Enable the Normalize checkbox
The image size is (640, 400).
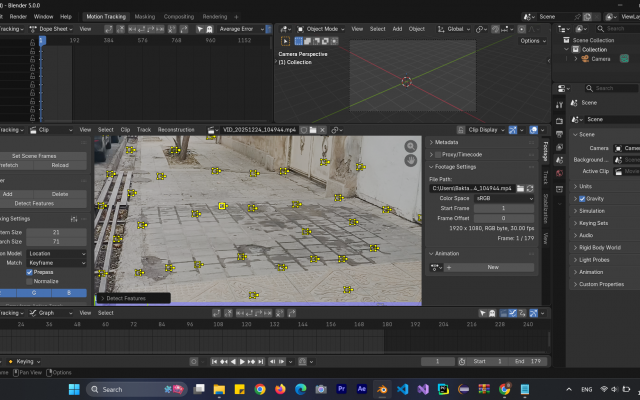tap(30, 281)
